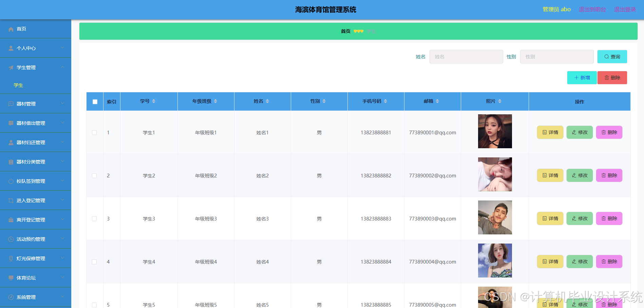The image size is (644, 308).
Task: Click the clipboard icon beside 器材分类管理
Action: click(x=11, y=162)
